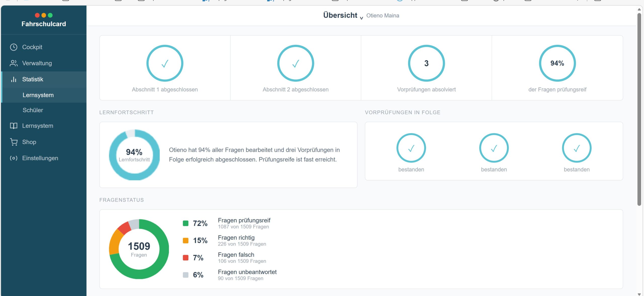Click the Einstellungen settings icon
The height and width of the screenshot is (296, 644).
(x=14, y=158)
